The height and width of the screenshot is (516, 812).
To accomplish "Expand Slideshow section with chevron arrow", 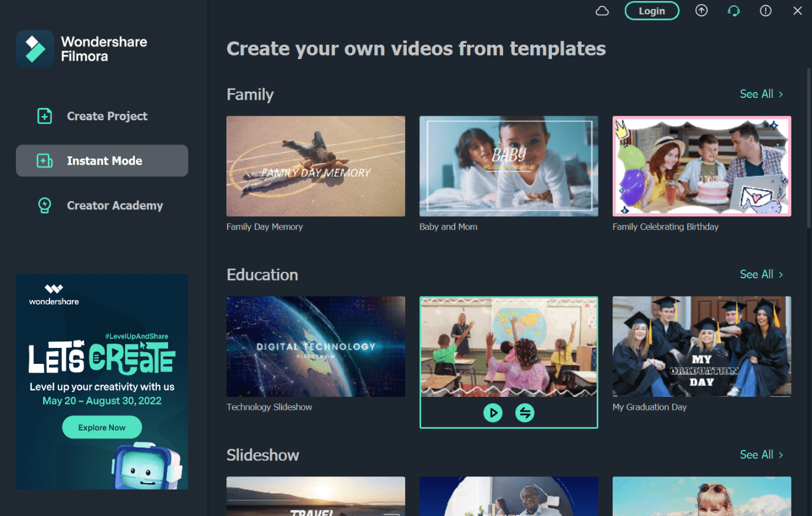I will pos(781,455).
